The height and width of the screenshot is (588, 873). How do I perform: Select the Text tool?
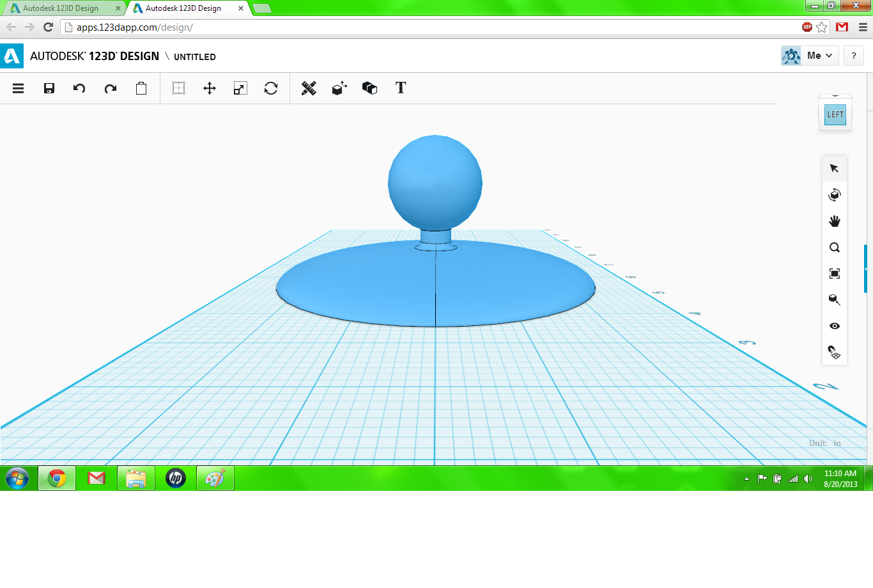tap(401, 88)
